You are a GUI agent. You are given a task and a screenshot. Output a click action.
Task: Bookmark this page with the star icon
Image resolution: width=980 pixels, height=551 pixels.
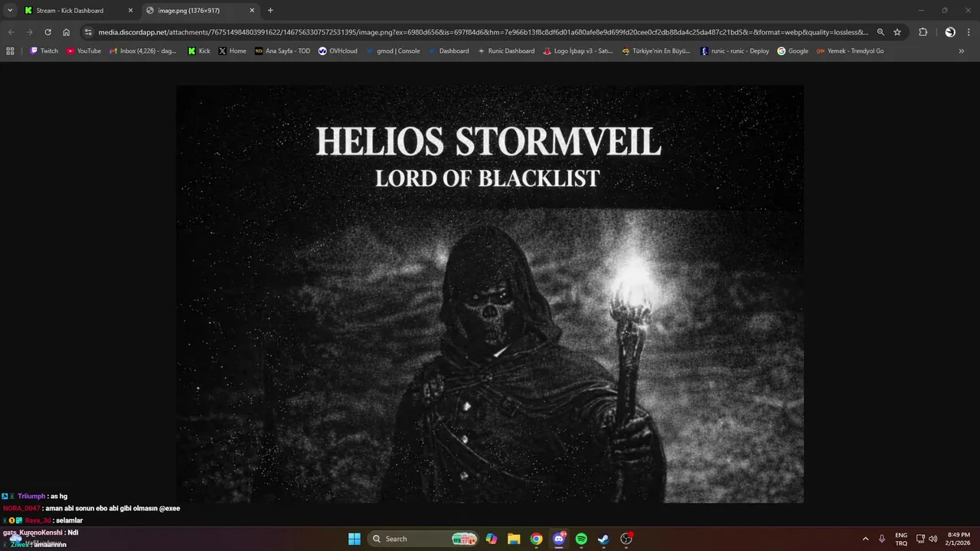(x=897, y=32)
